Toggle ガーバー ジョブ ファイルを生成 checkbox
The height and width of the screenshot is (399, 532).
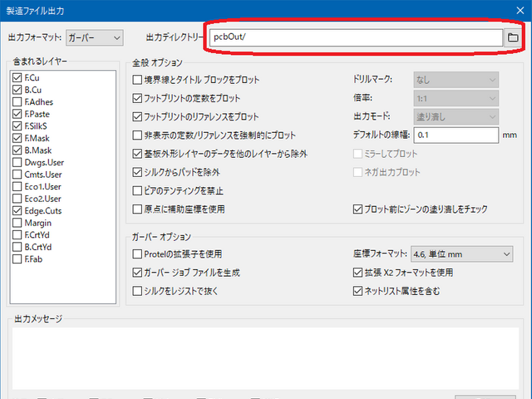click(x=137, y=273)
